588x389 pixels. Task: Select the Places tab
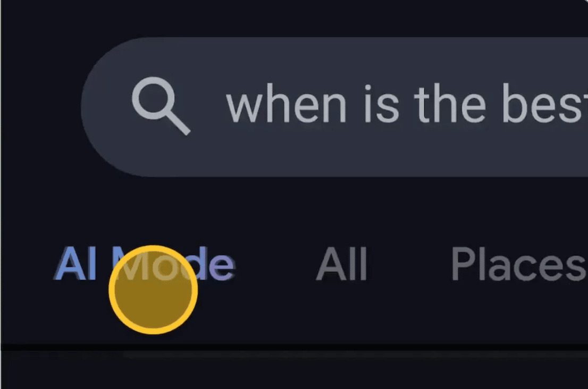pos(519,264)
